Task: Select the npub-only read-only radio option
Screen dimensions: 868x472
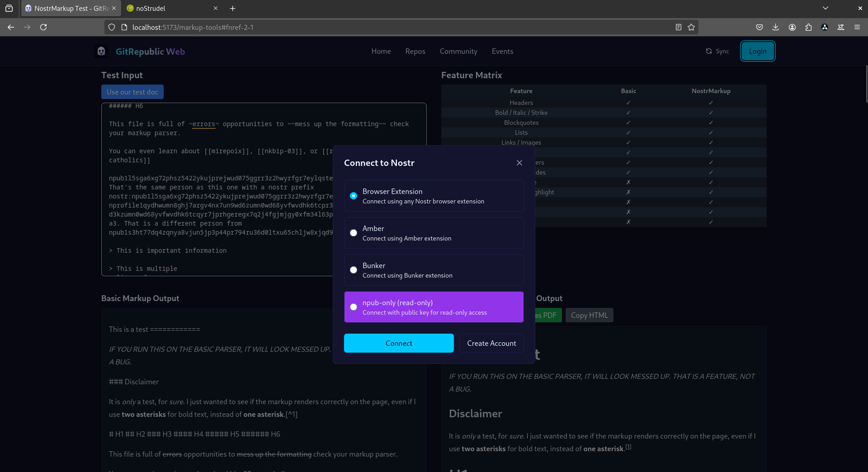Action: [354, 307]
